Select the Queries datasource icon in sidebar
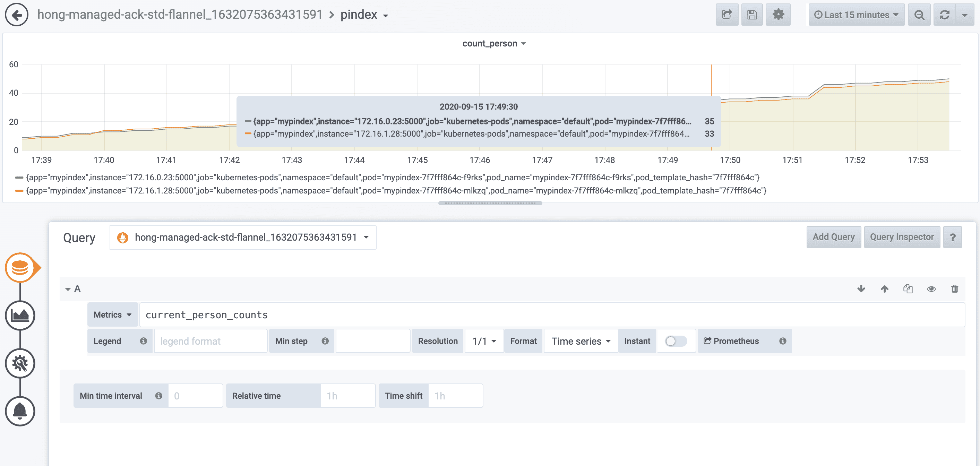The width and height of the screenshot is (980, 466). (21, 267)
